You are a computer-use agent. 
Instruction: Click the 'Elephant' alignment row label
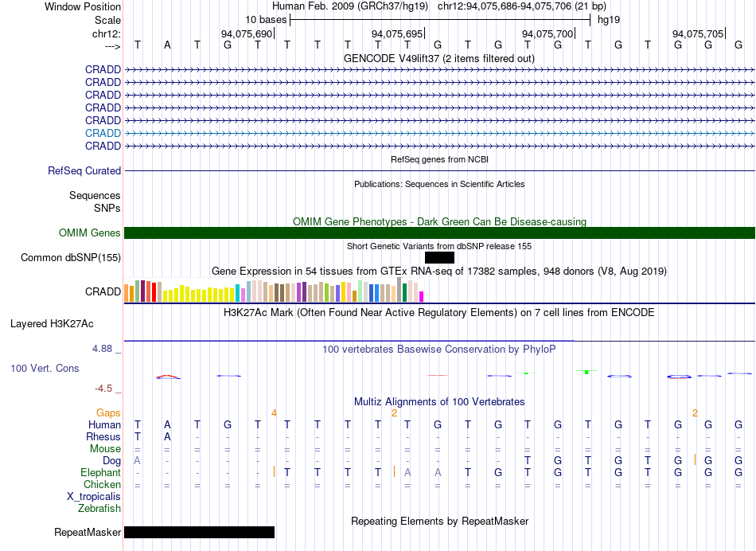100,473
